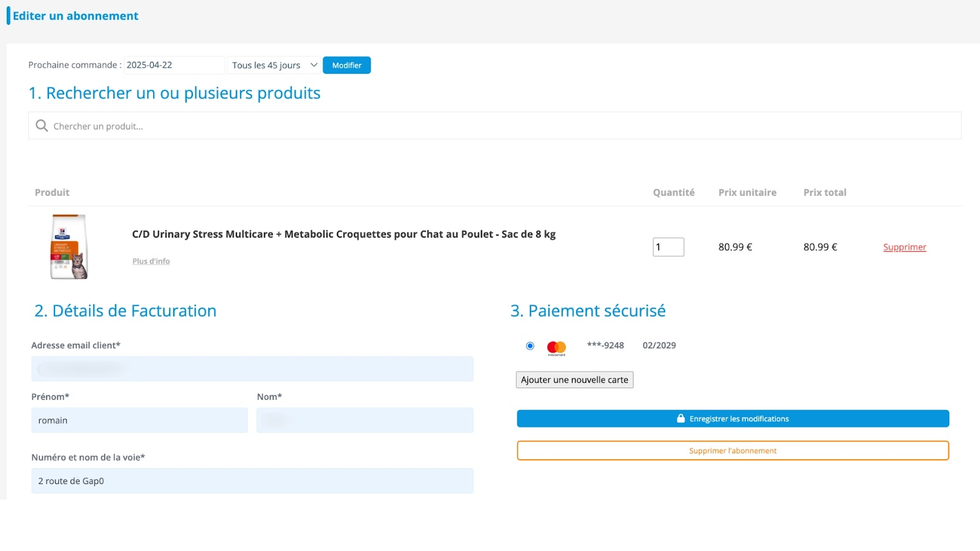Select the card ending in 9248
Viewport: 980px width, 551px height.
click(x=530, y=346)
